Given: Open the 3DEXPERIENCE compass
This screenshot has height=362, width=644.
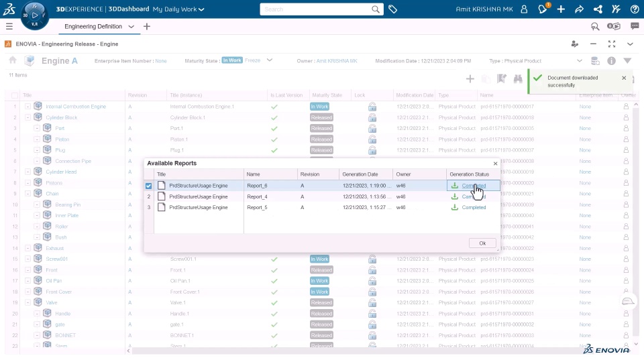Looking at the screenshot, I should (34, 15).
